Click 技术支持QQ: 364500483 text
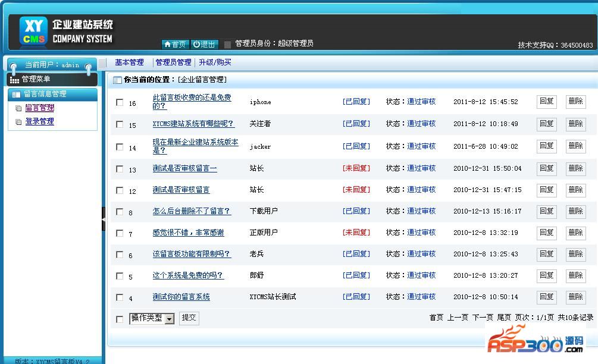 [x=555, y=45]
